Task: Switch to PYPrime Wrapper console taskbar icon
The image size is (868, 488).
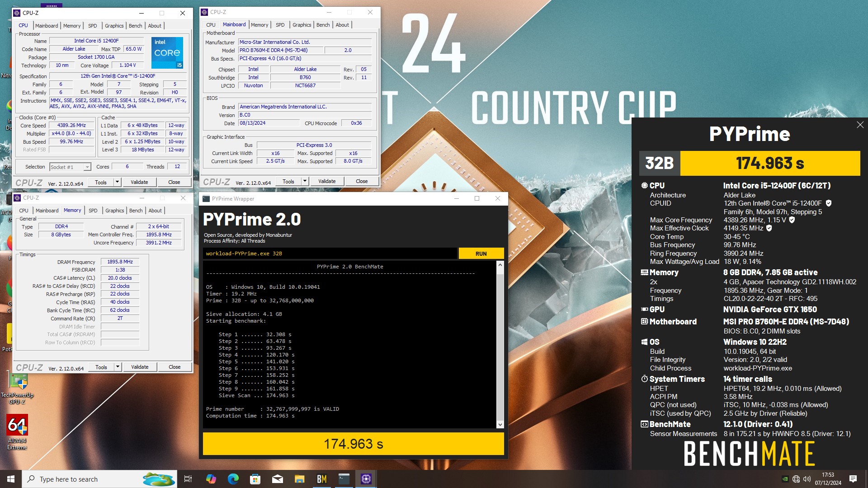Action: [x=344, y=479]
